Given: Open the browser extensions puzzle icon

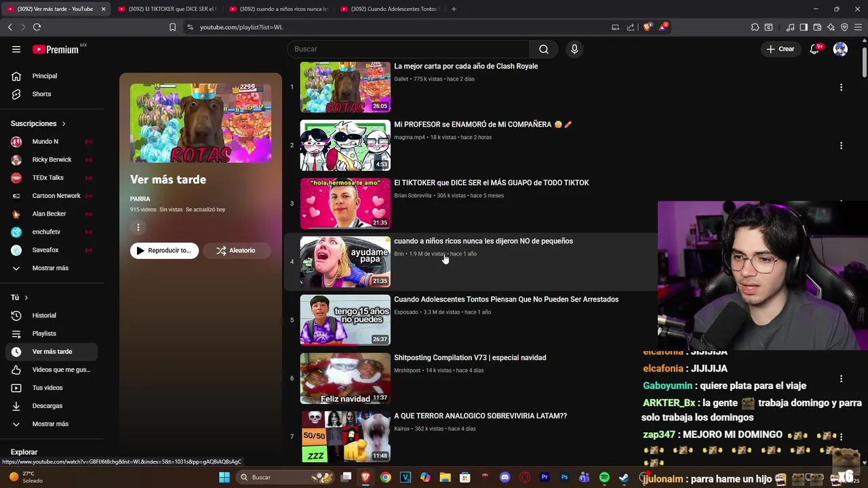Looking at the screenshot, I should pyautogui.click(x=755, y=27).
